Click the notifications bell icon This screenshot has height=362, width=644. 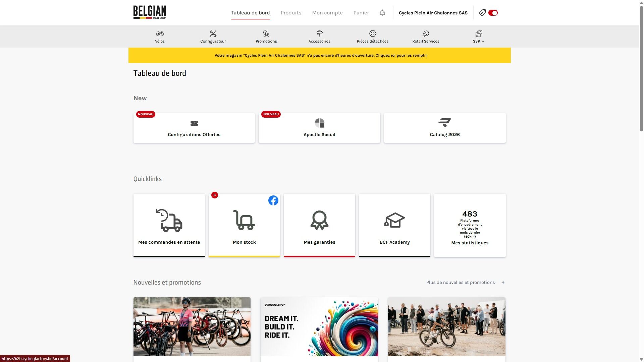[x=382, y=13]
